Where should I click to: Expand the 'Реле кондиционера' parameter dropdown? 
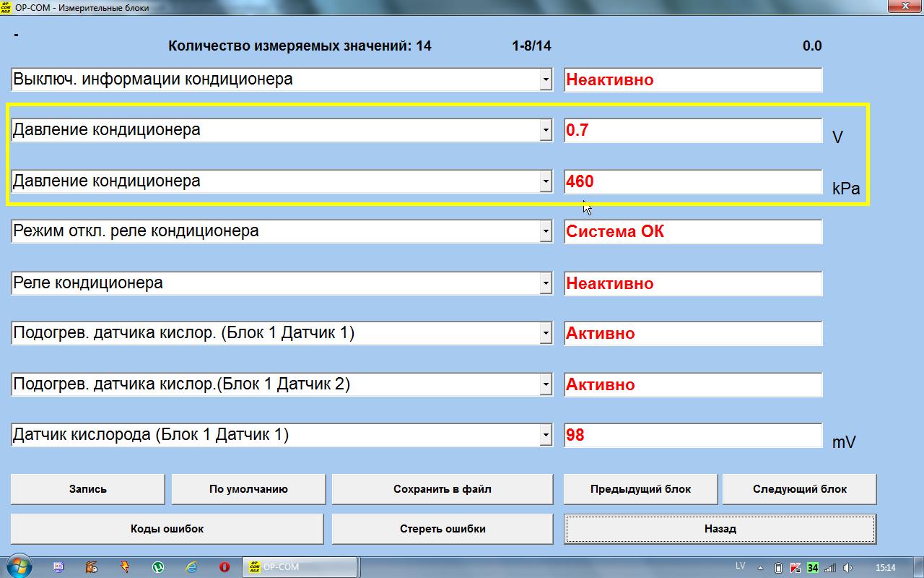[x=546, y=284]
